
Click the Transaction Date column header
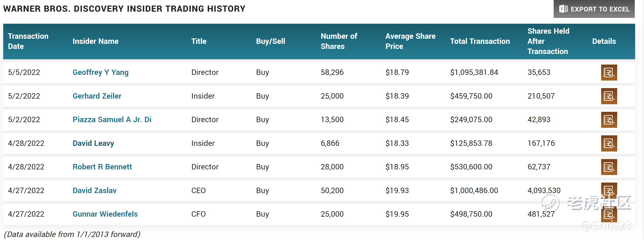pyautogui.click(x=28, y=41)
